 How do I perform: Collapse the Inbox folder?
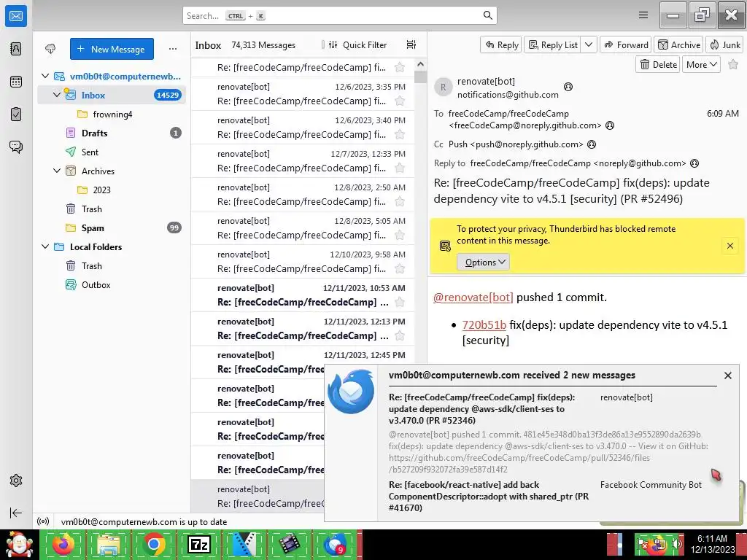(x=57, y=95)
